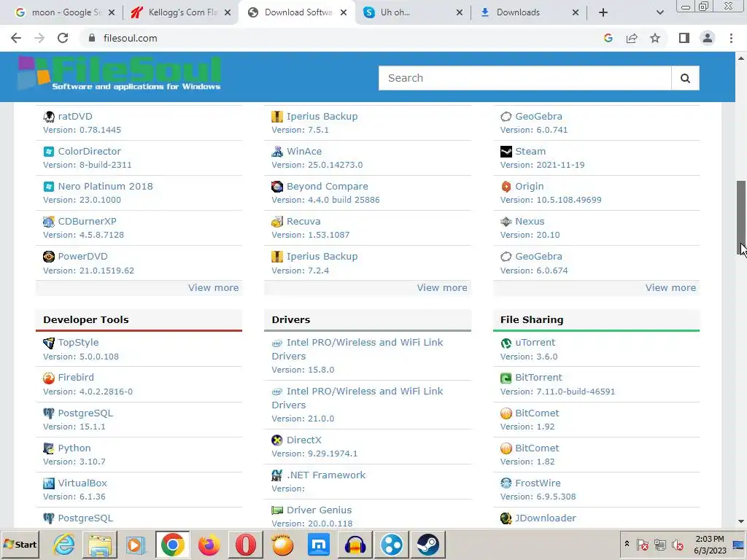Click View more under PowerDVD column
747x560 pixels.
(x=214, y=287)
